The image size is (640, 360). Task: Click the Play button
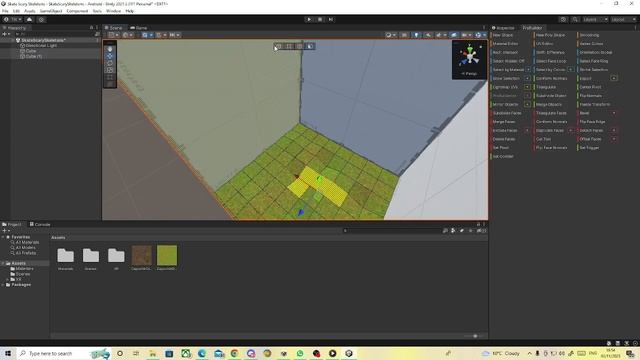[x=309, y=19]
